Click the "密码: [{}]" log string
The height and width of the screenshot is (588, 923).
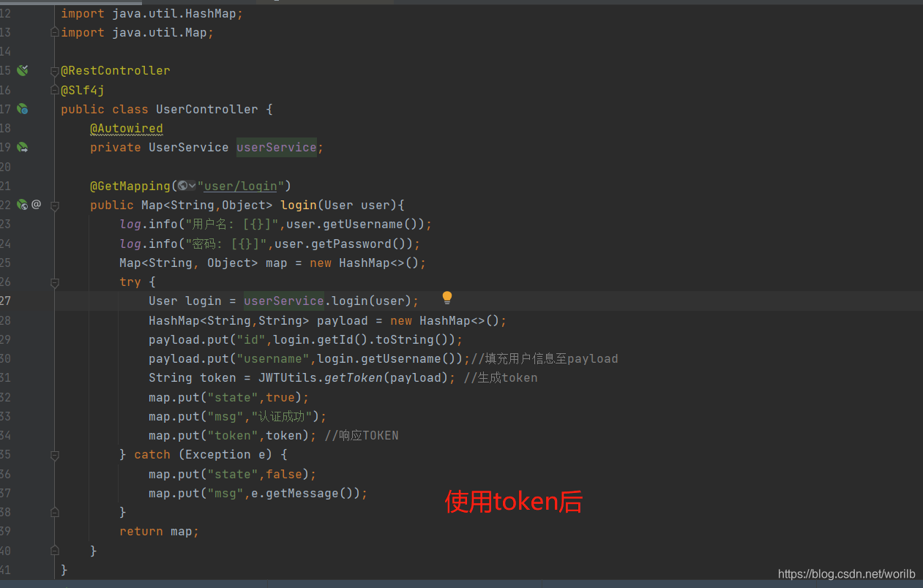point(226,244)
